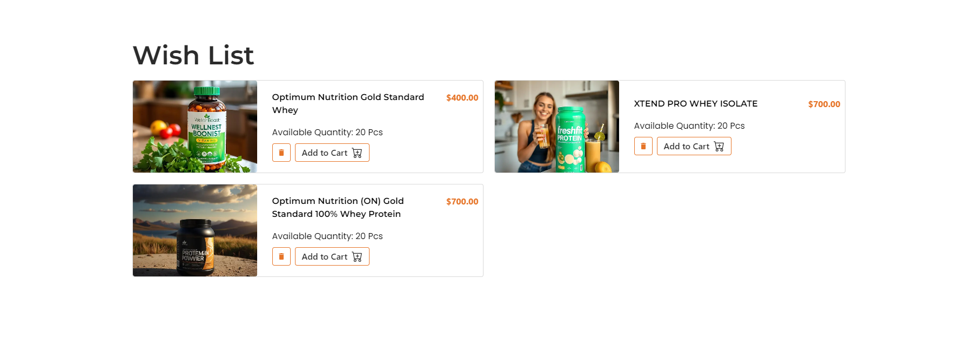Viewport: 980px width, 337px height.
Task: Remove ON Gold Standard 100% Whey Protein item
Action: (x=281, y=256)
